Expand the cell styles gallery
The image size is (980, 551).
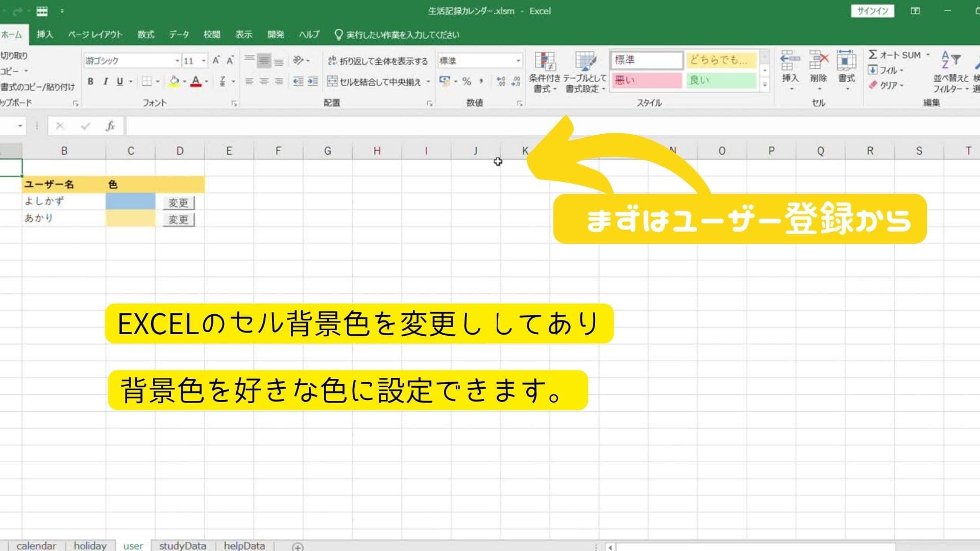[765, 85]
